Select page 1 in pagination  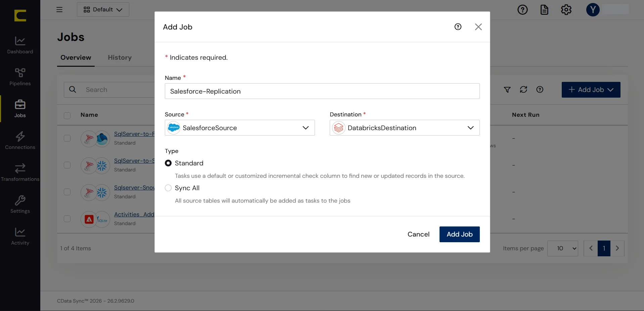tap(604, 248)
